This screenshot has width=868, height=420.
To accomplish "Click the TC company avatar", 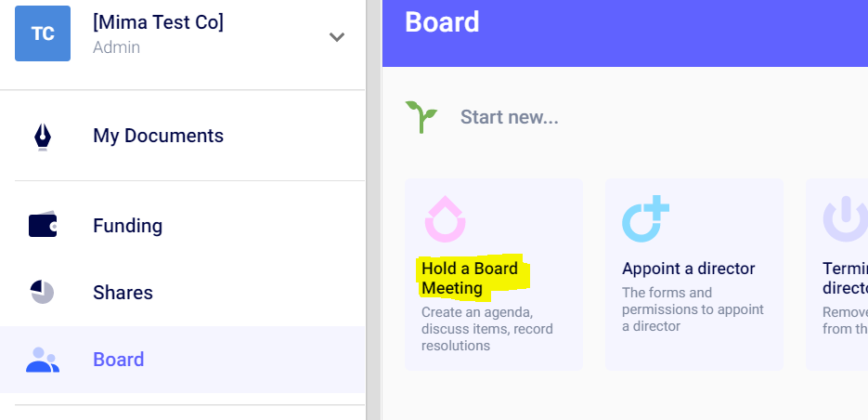I will [x=43, y=33].
